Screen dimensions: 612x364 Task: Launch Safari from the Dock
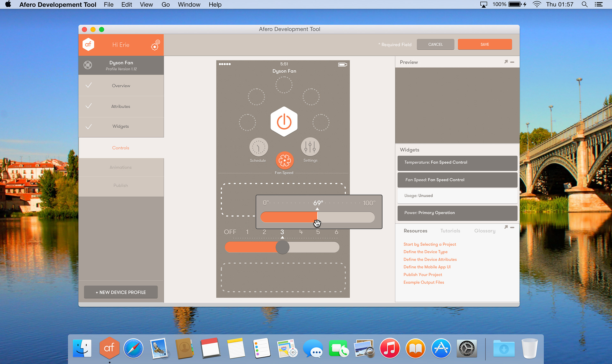(x=134, y=348)
